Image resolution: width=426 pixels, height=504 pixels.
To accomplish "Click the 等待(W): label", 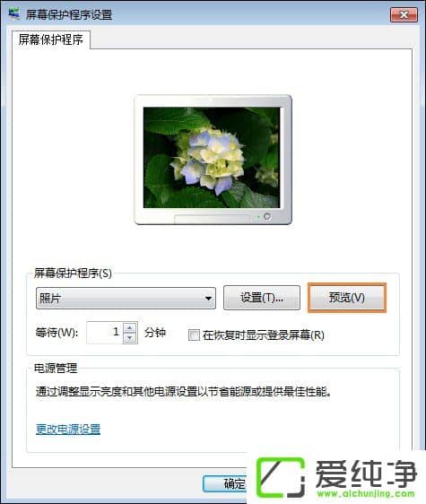I will click(x=57, y=333).
